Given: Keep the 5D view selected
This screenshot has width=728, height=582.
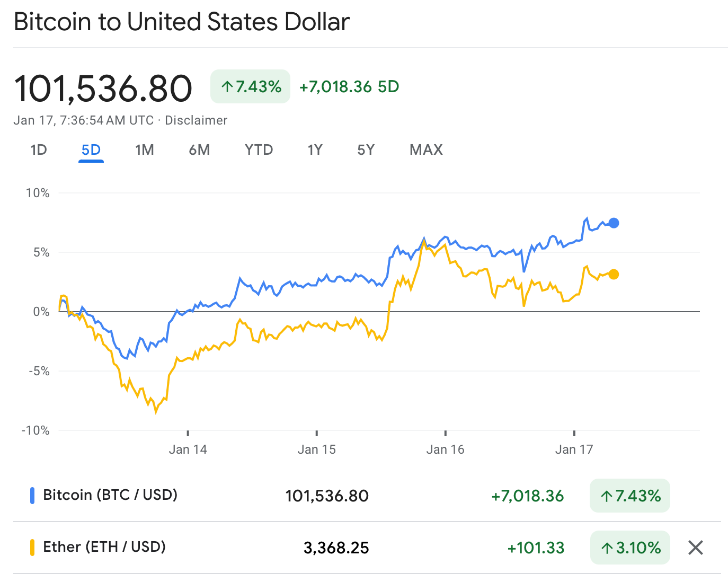Looking at the screenshot, I should tap(91, 150).
